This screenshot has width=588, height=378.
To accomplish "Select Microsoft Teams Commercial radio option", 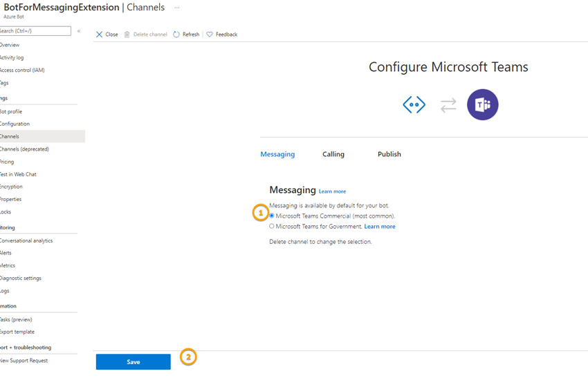I will (x=272, y=216).
